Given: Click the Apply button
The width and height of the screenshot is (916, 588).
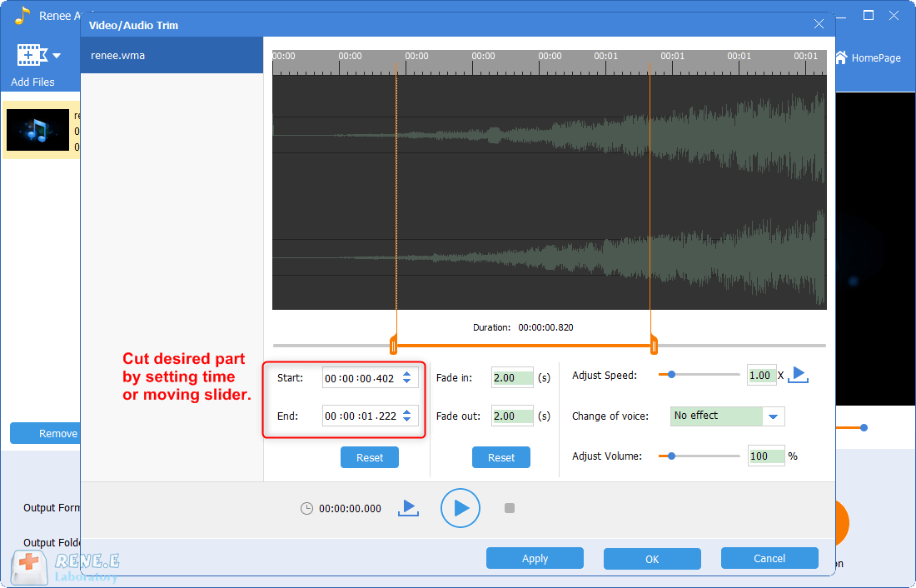Looking at the screenshot, I should (535, 558).
